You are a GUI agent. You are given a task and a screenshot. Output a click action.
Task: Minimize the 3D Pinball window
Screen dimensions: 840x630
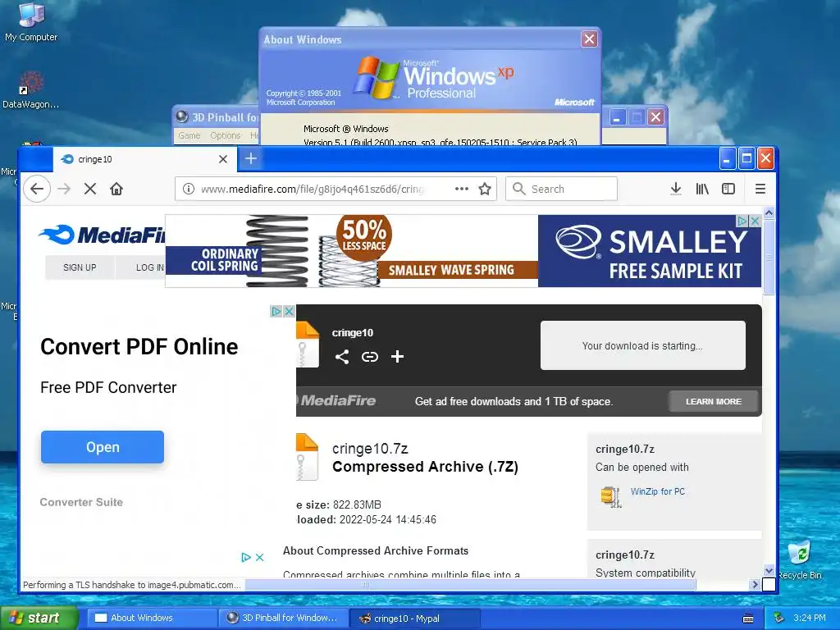pos(617,117)
